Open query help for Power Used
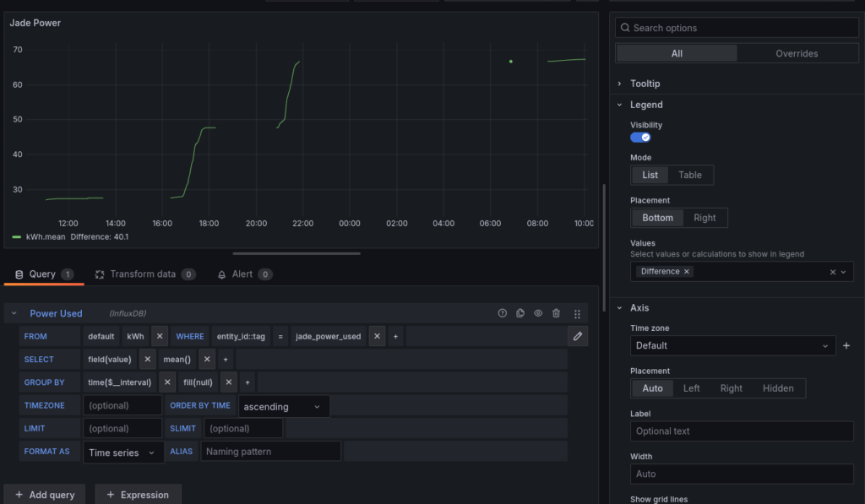The width and height of the screenshot is (865, 504). click(503, 313)
